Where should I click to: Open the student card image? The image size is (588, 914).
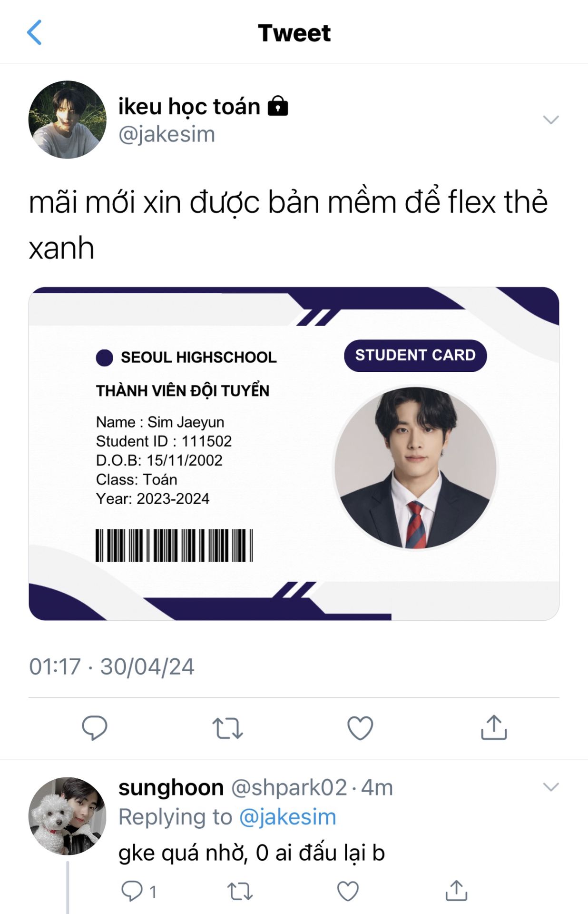[294, 454]
